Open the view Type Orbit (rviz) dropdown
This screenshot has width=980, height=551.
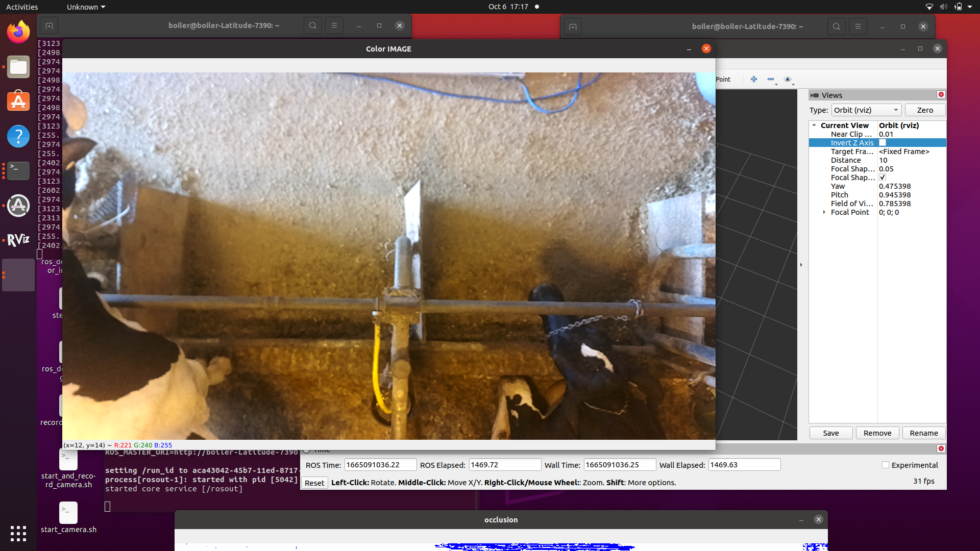[x=866, y=110]
